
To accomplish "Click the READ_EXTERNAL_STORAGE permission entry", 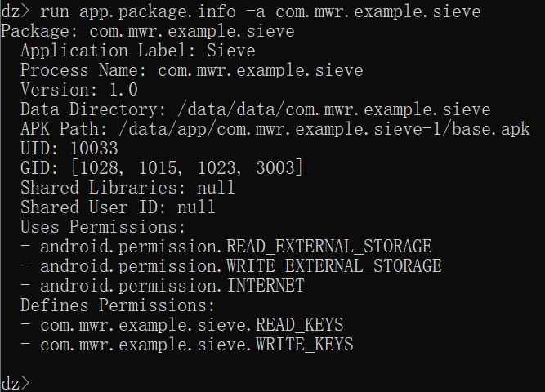I will click(226, 247).
